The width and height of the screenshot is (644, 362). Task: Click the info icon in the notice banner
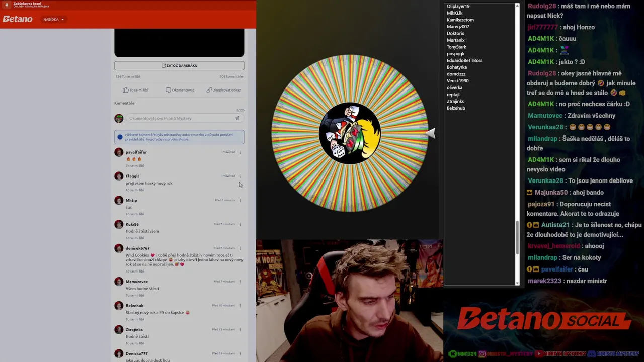coord(120,137)
